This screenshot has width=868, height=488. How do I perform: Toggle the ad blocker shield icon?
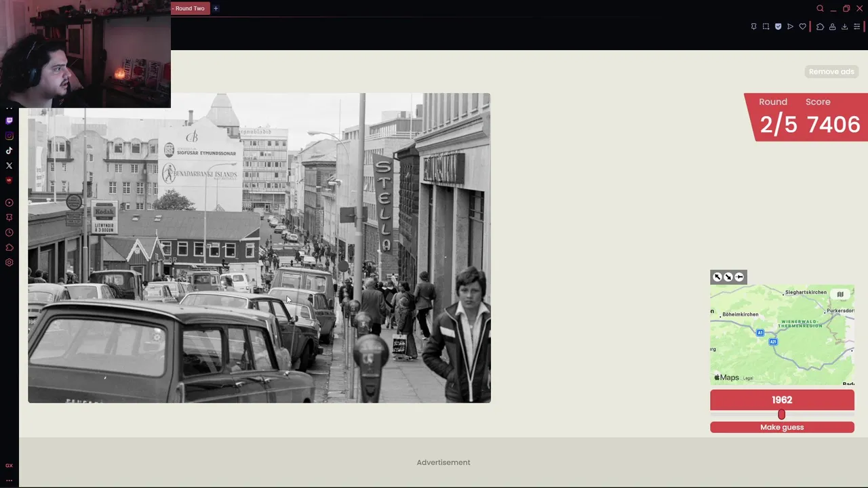click(x=778, y=26)
